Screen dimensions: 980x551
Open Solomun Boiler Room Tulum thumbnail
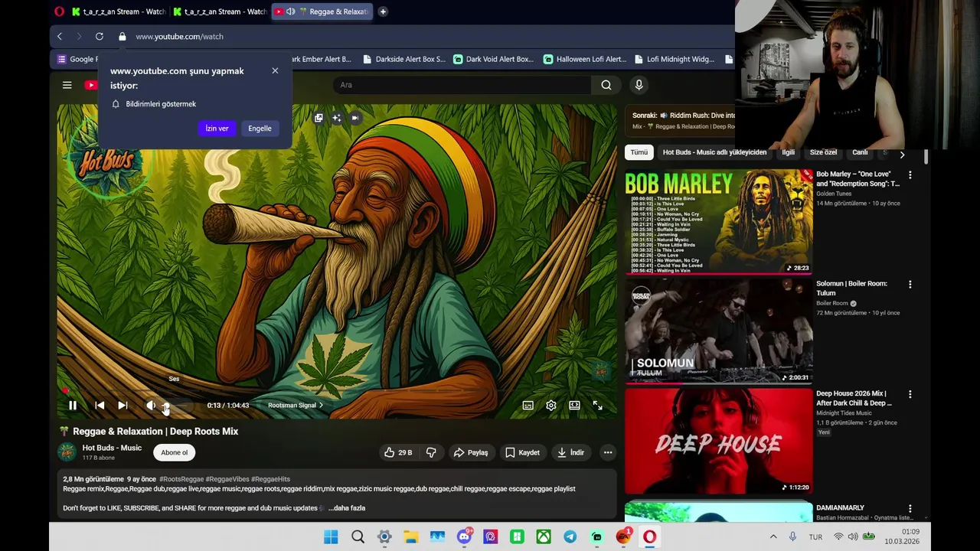coord(719,331)
